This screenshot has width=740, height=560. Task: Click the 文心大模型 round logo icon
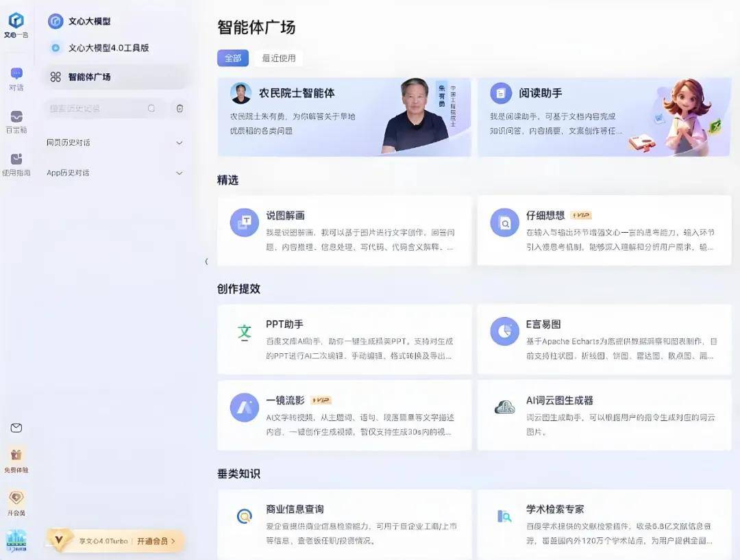pyautogui.click(x=56, y=21)
